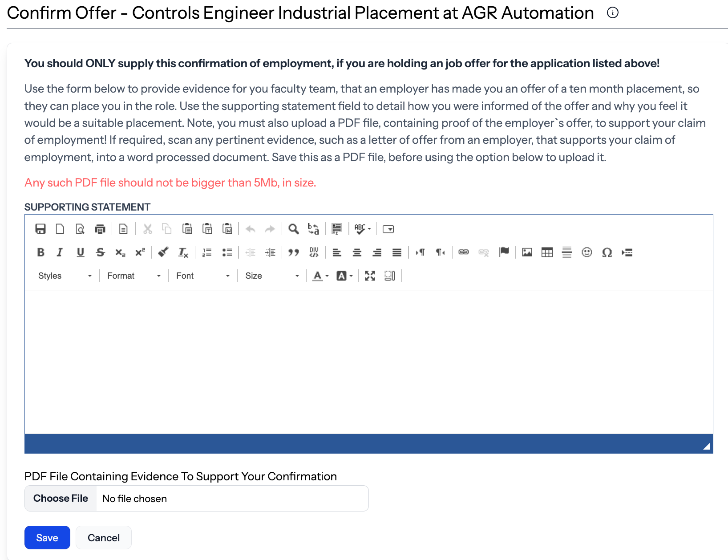Justify the text
Image resolution: width=728 pixels, height=560 pixels.
[397, 252]
